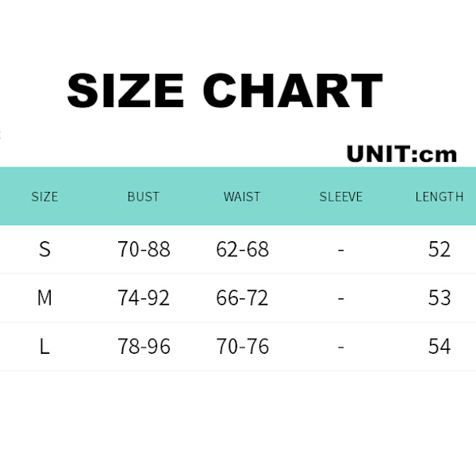This screenshot has height=476, width=476.
Task: Click bust value 70-88
Action: click(144, 249)
